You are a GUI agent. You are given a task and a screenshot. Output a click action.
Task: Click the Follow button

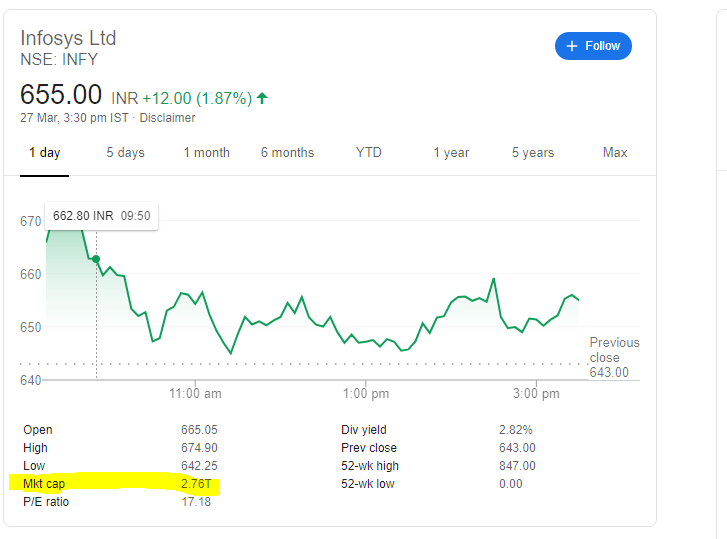click(593, 46)
